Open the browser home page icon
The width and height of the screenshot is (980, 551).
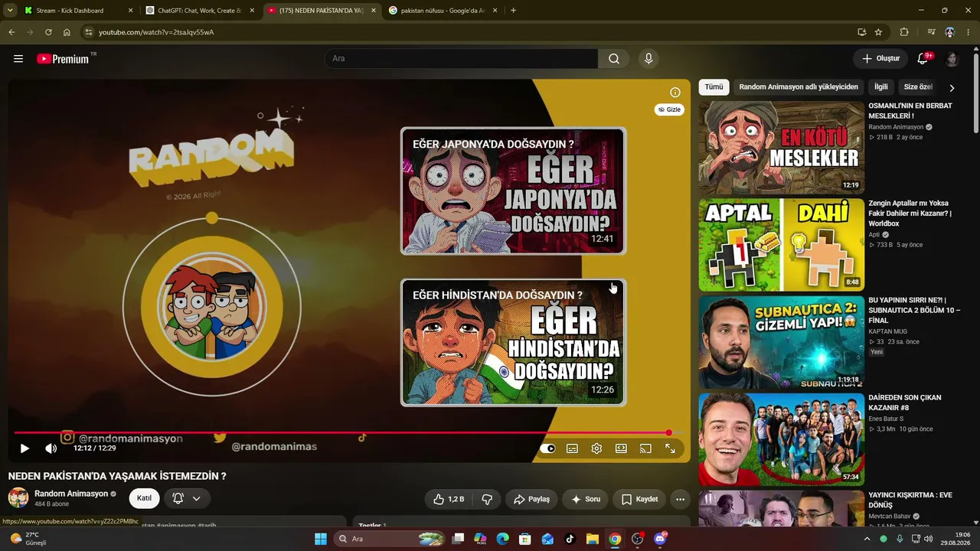pyautogui.click(x=67, y=32)
